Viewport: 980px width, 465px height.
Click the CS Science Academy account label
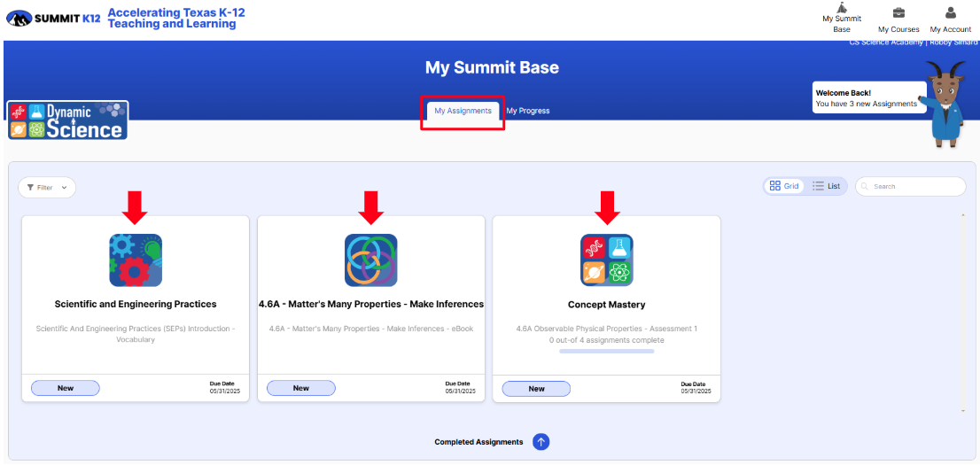[x=885, y=42]
